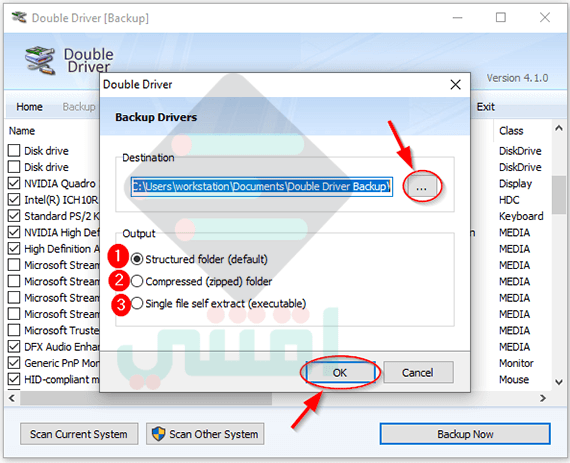Uncheck HID-compliant mouse checkbox

14,379
